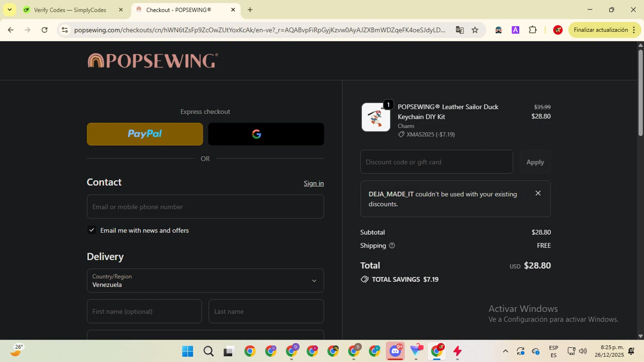The width and height of the screenshot is (644, 362).
Task: Open the Chrome profile avatar
Action: coord(558,30)
